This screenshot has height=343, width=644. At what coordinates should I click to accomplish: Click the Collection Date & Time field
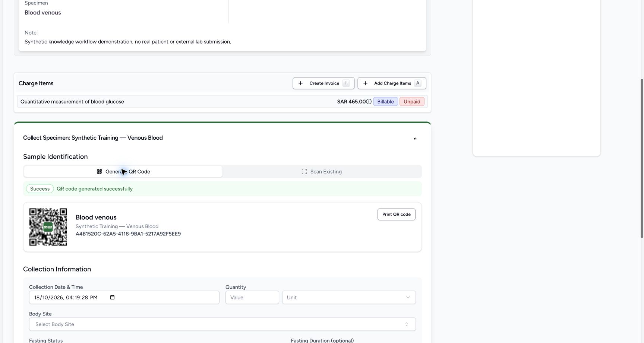tap(124, 298)
